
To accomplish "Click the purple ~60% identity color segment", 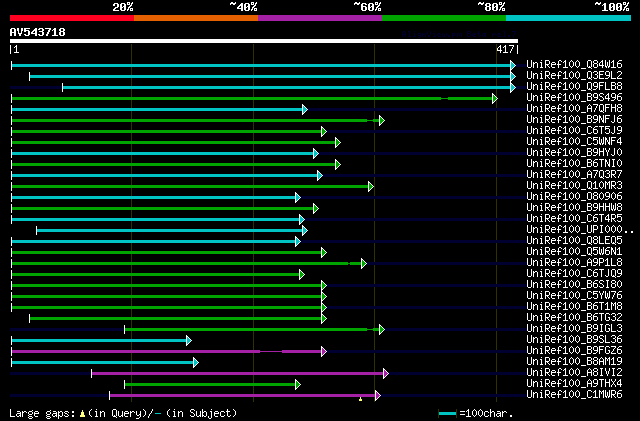I will (320, 18).
